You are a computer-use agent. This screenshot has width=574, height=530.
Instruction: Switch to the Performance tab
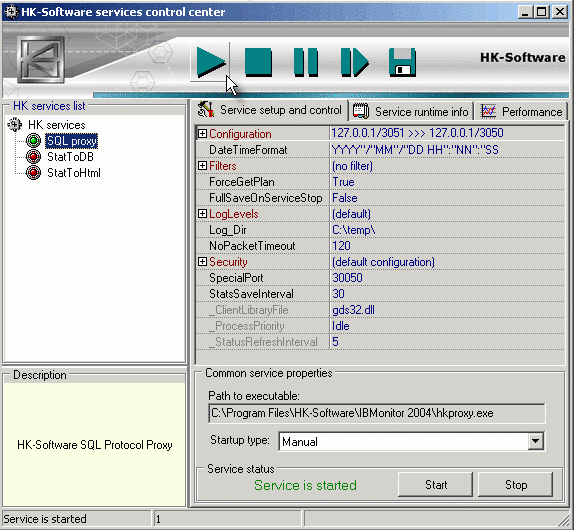[521, 112]
